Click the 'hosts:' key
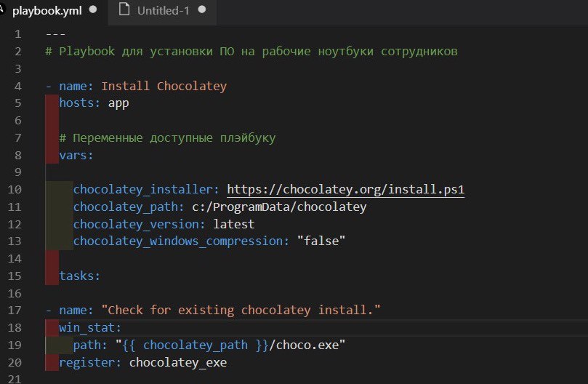The image size is (588, 384). pos(79,103)
